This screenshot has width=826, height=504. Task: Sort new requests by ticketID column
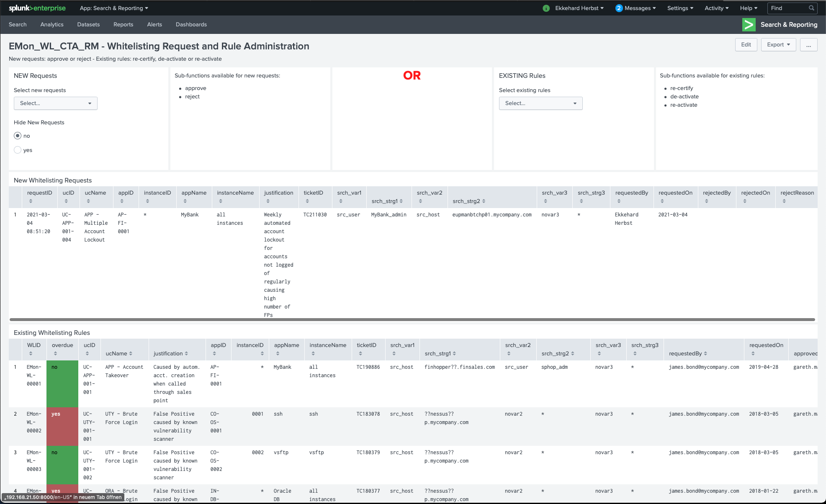[307, 201]
